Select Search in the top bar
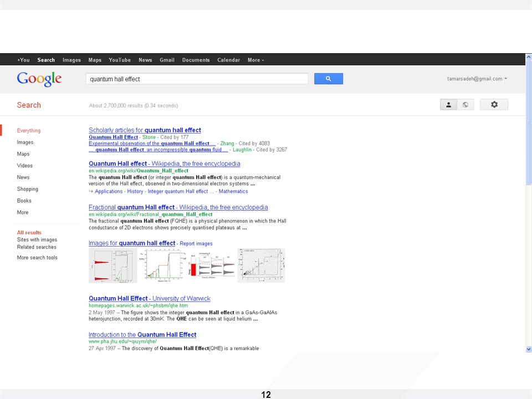The image size is (532, 399). pos(46,60)
